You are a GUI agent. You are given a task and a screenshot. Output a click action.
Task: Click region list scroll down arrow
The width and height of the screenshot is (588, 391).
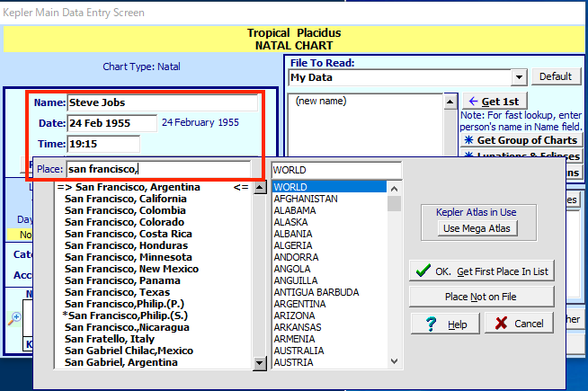pyautogui.click(x=394, y=361)
